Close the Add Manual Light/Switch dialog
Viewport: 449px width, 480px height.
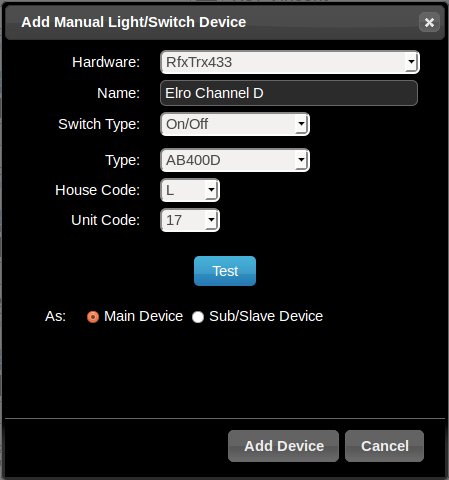tap(429, 22)
